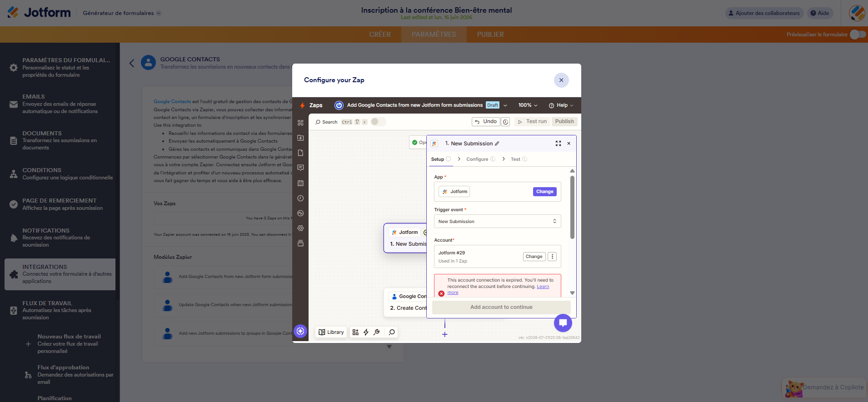Expand the step panel to fullscreen
This screenshot has width=868, height=402.
pos(558,144)
